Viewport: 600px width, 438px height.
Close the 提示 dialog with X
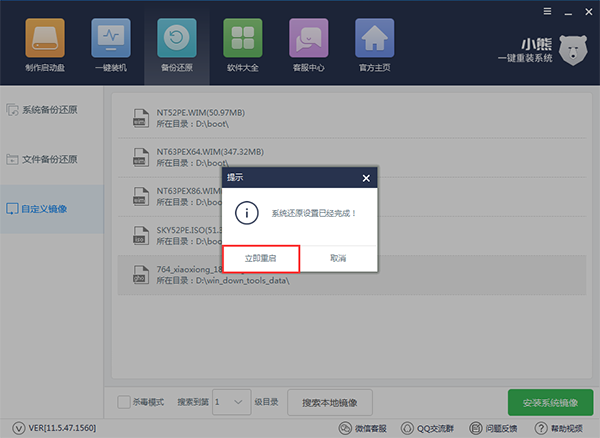coord(366,178)
